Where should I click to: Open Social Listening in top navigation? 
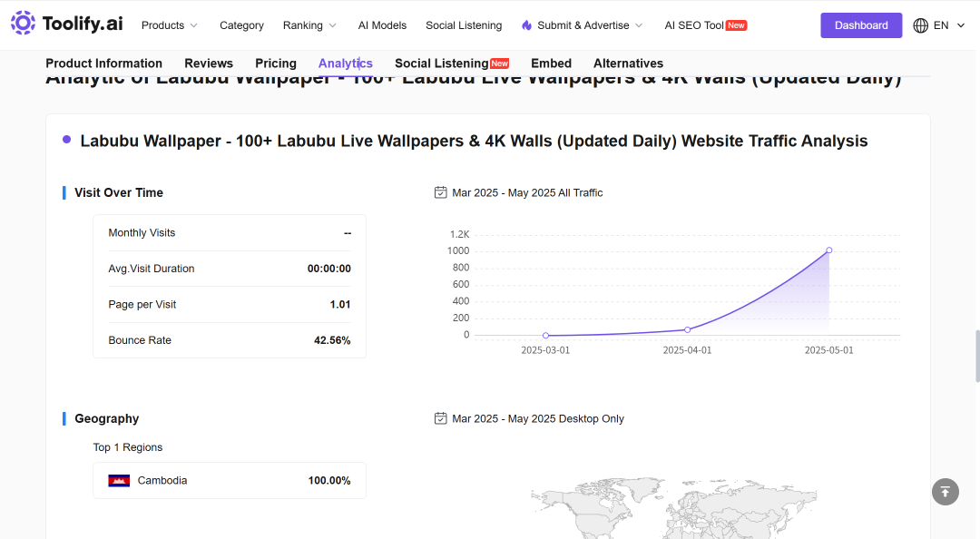click(464, 25)
